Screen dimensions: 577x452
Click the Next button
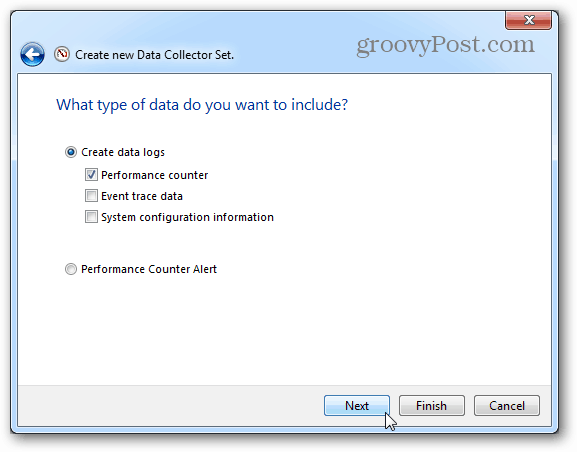[357, 406]
